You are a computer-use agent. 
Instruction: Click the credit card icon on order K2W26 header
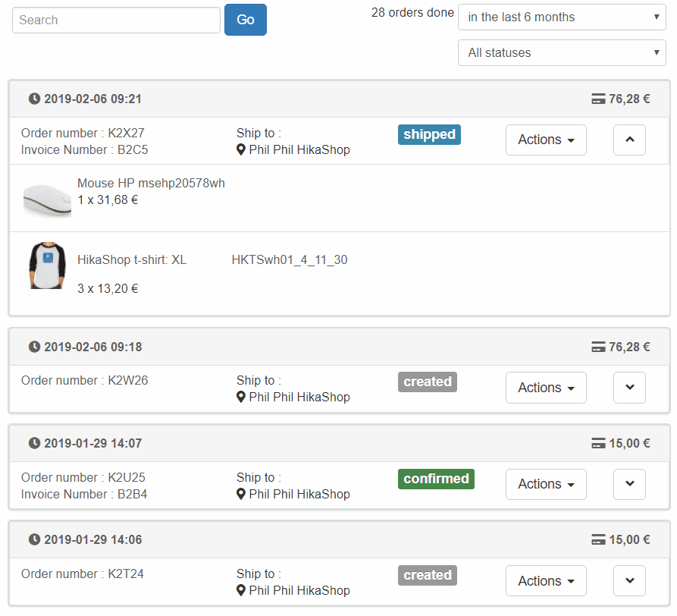tap(598, 347)
